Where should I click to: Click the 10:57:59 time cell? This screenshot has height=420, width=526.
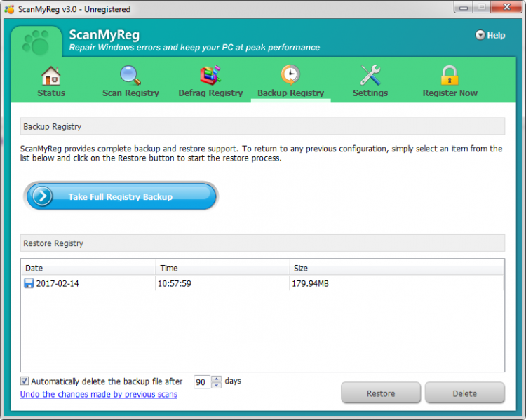point(175,283)
